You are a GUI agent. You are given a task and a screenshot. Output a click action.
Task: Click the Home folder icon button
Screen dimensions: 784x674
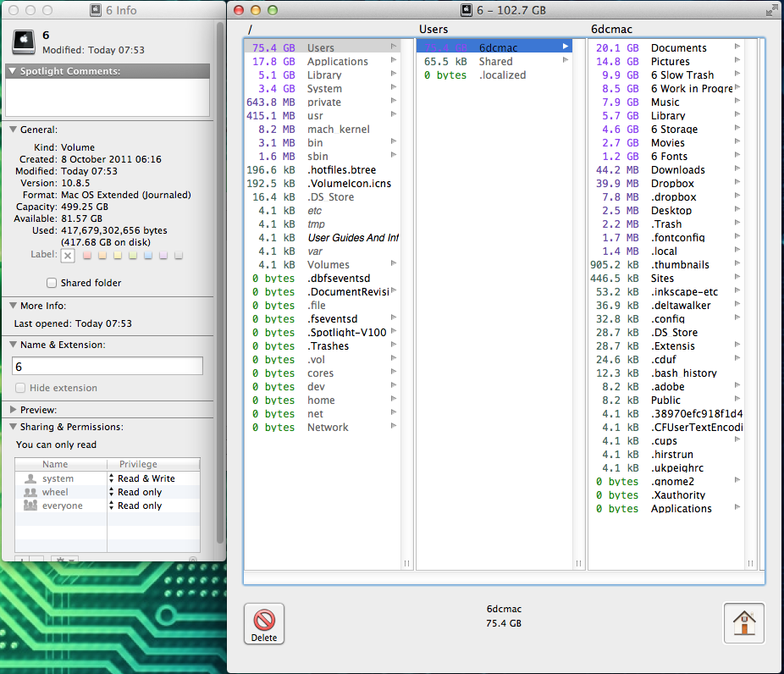[x=744, y=624]
